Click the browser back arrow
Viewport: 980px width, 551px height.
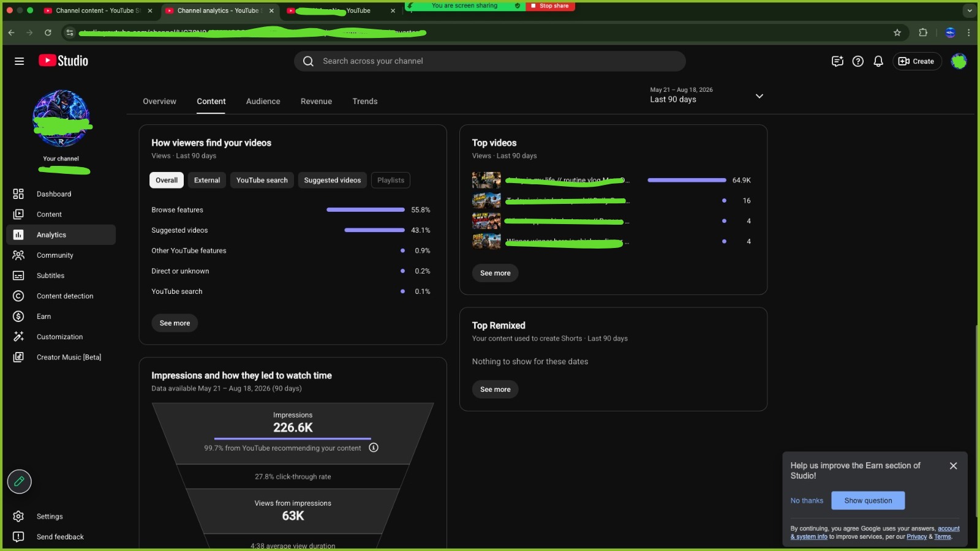[11, 32]
